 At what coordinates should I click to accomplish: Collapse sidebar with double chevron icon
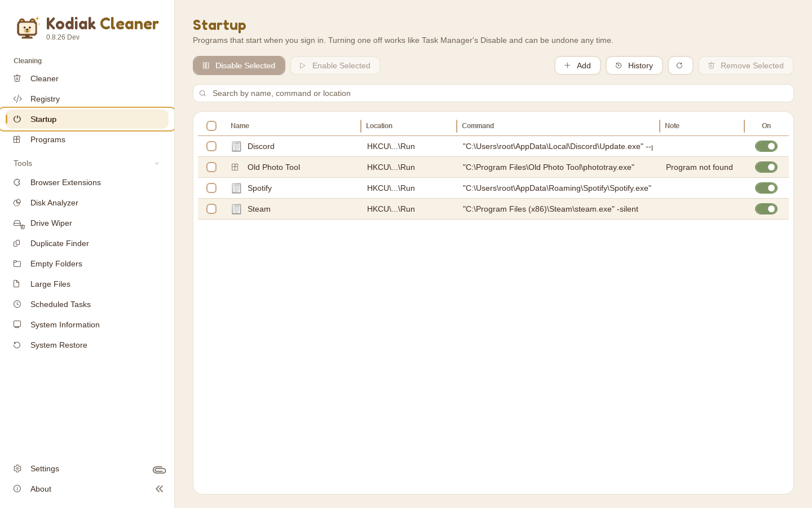pos(159,489)
